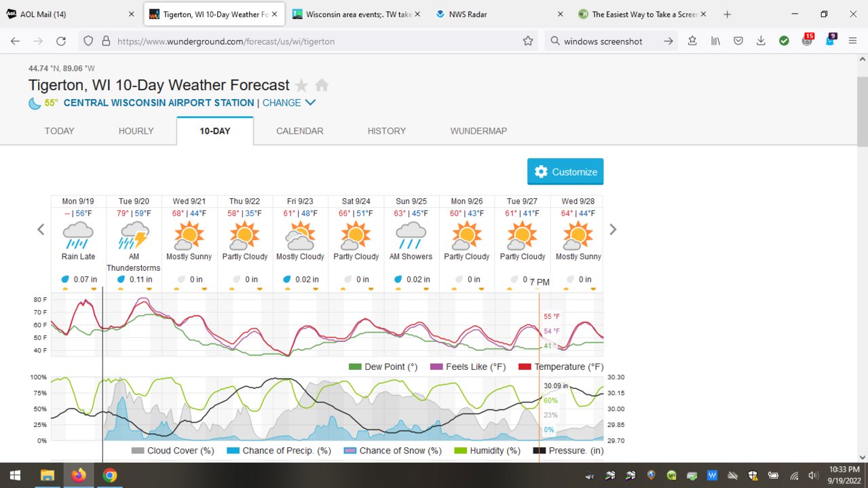Select the Thu 9/22 forecast column header
Screen dimensions: 868x488
(x=245, y=201)
